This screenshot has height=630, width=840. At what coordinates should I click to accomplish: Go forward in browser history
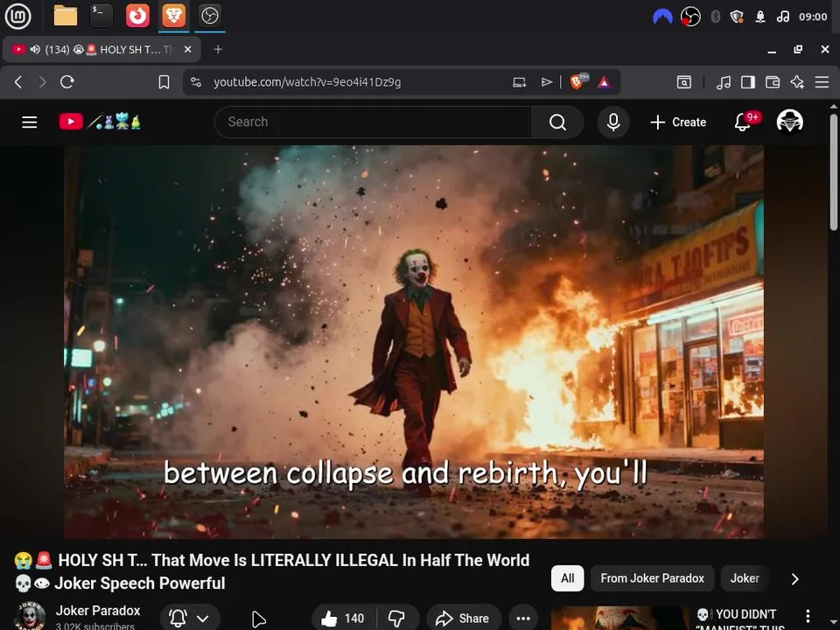(x=42, y=82)
